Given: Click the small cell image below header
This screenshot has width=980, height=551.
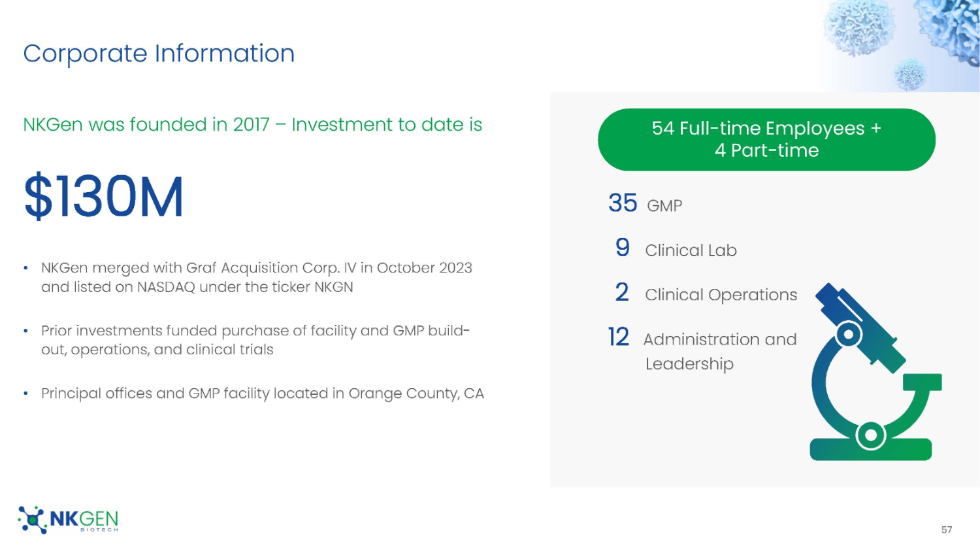Looking at the screenshot, I should [909, 73].
